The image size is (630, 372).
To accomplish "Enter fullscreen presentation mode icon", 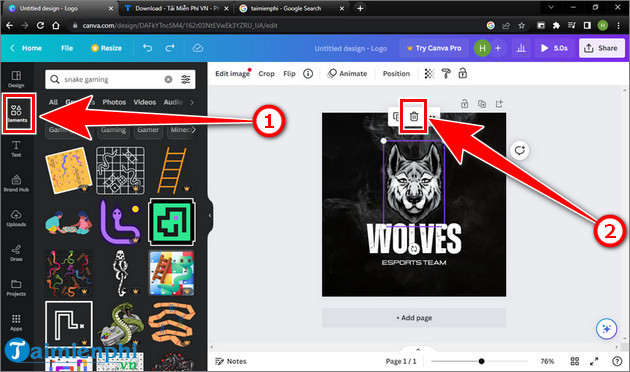I will pyautogui.click(x=594, y=361).
